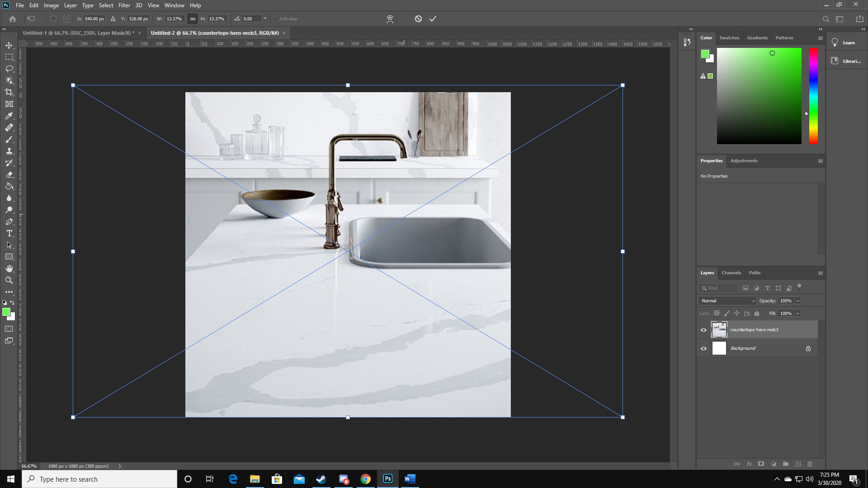Hide the Background layer
This screenshot has width=868, height=488.
pos(703,348)
